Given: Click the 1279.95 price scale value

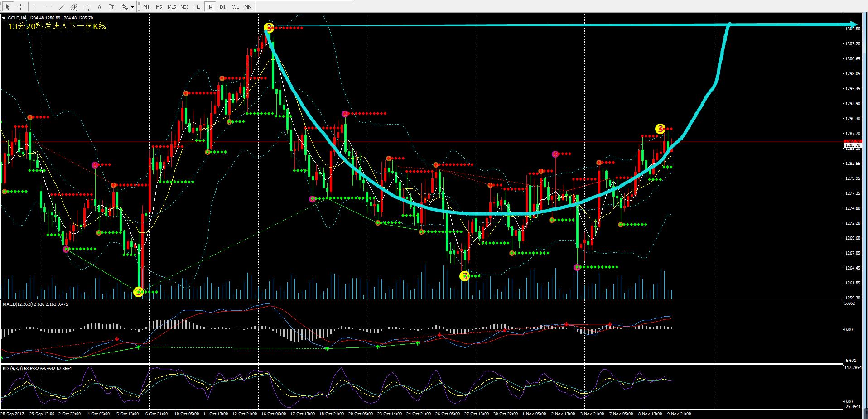Looking at the screenshot, I should click(x=852, y=178).
